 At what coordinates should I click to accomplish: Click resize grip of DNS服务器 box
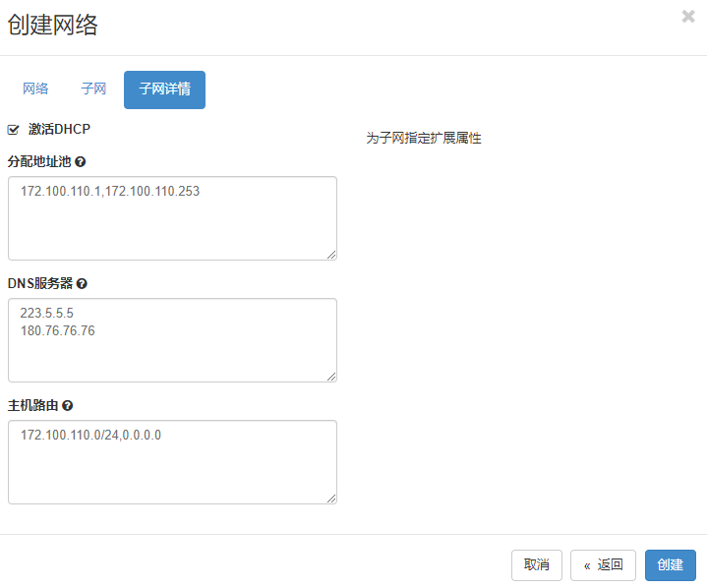pyautogui.click(x=331, y=376)
